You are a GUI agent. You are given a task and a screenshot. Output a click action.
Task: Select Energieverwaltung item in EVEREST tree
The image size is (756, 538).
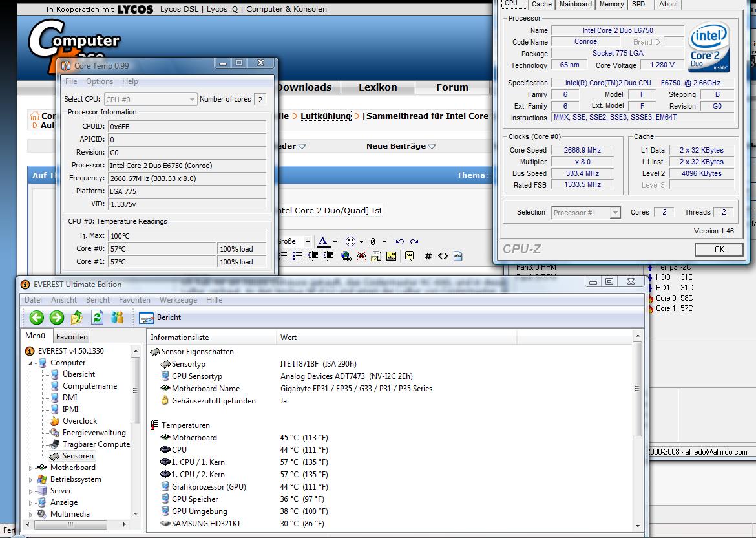[94, 433]
